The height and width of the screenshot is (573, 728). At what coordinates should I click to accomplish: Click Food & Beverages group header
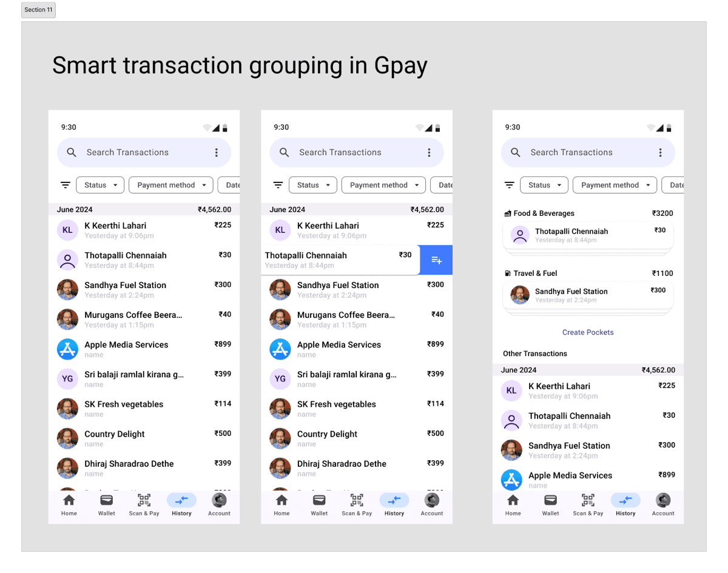pos(588,213)
